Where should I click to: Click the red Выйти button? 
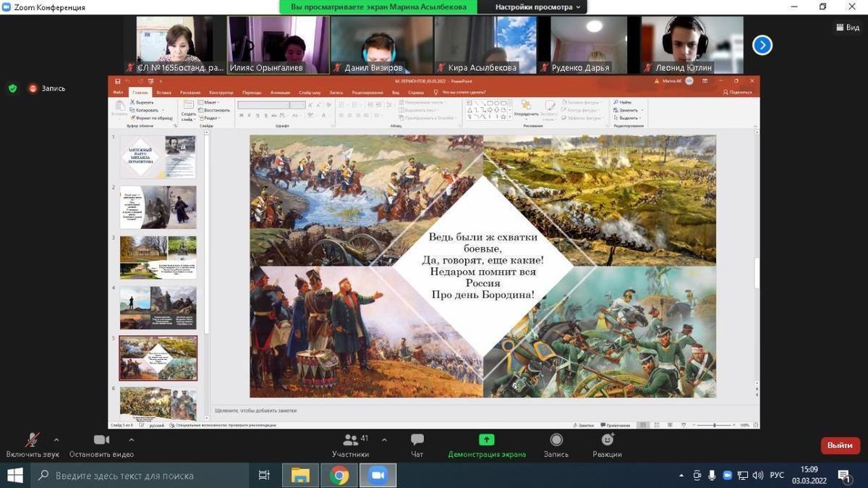(x=840, y=445)
